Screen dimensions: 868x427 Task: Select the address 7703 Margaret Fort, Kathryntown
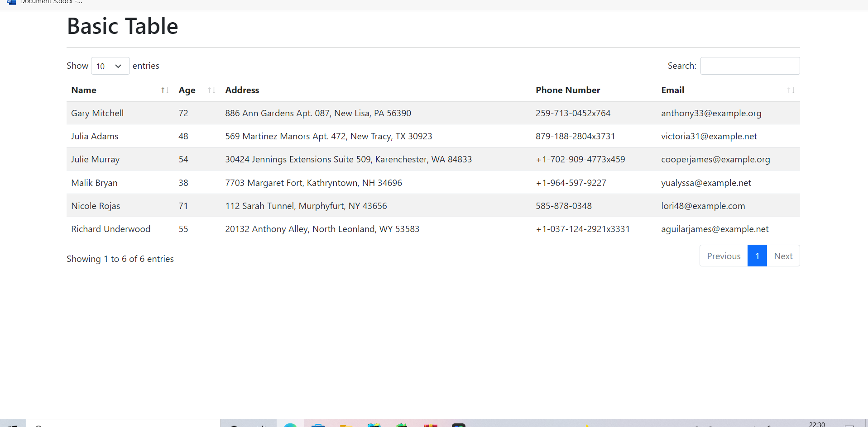292,183
